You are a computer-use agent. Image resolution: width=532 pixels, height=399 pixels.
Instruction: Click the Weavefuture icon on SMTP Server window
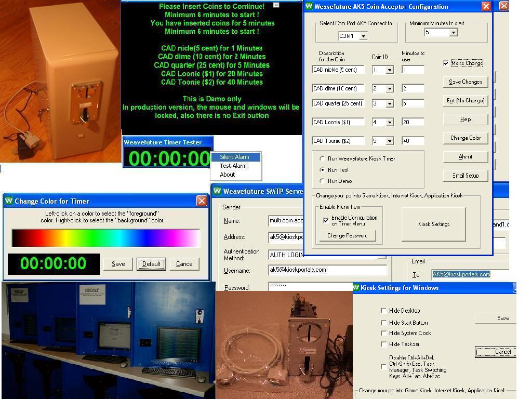point(218,190)
